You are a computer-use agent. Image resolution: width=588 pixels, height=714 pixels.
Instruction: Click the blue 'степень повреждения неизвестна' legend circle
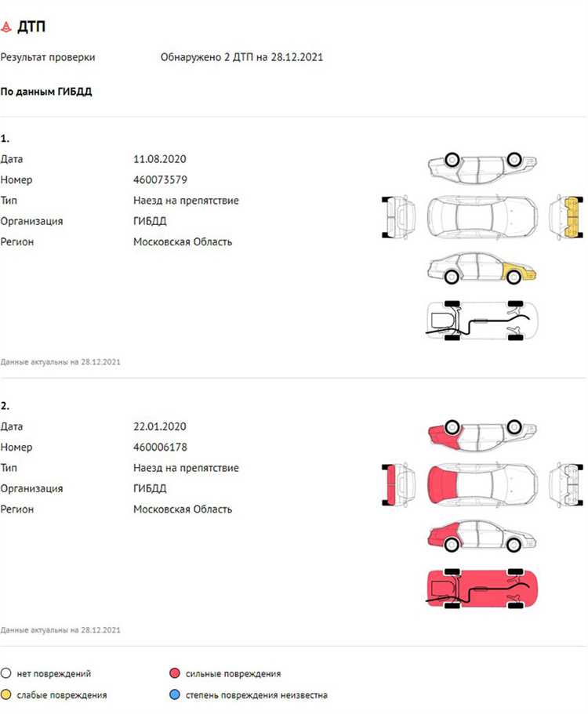[x=175, y=695]
